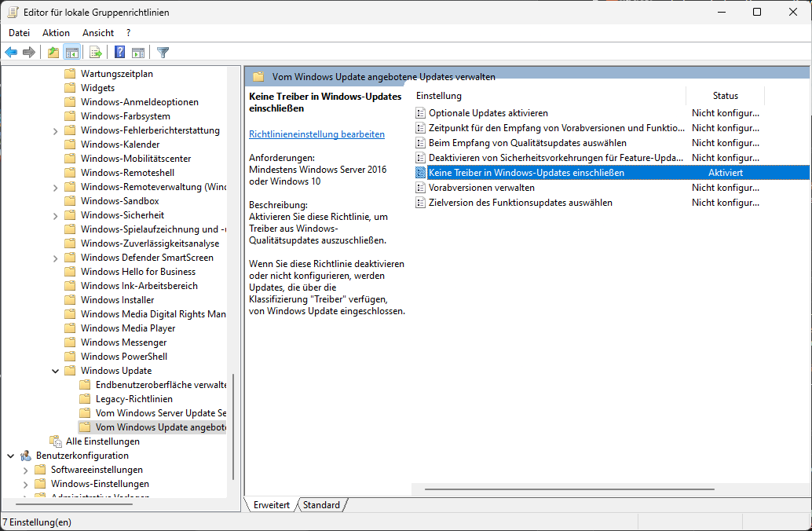Click the Filter funnel toolbar icon
This screenshot has height=531, width=812.
point(163,53)
